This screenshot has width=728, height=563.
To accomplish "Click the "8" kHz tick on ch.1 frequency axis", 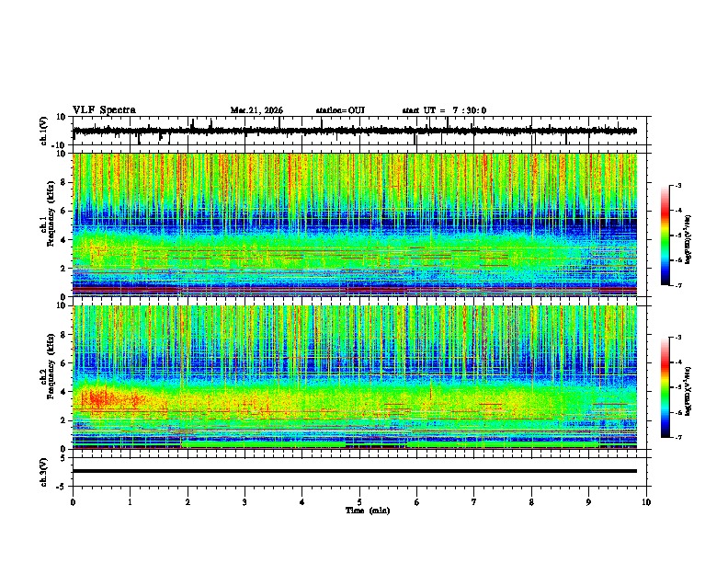I will [64, 182].
